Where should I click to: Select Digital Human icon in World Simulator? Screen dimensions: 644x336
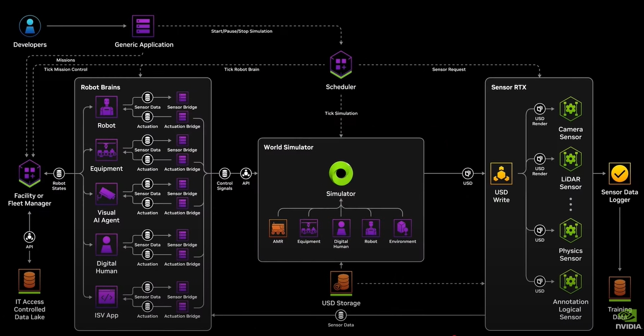(x=341, y=228)
